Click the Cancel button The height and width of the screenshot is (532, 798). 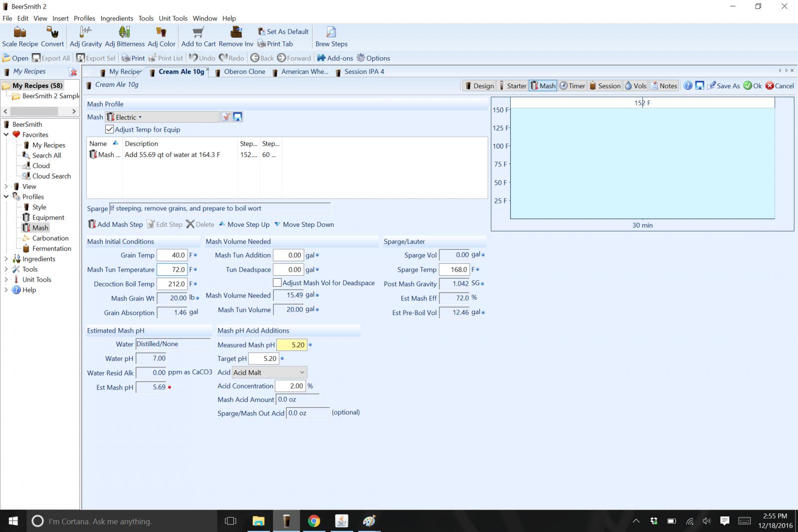point(780,86)
